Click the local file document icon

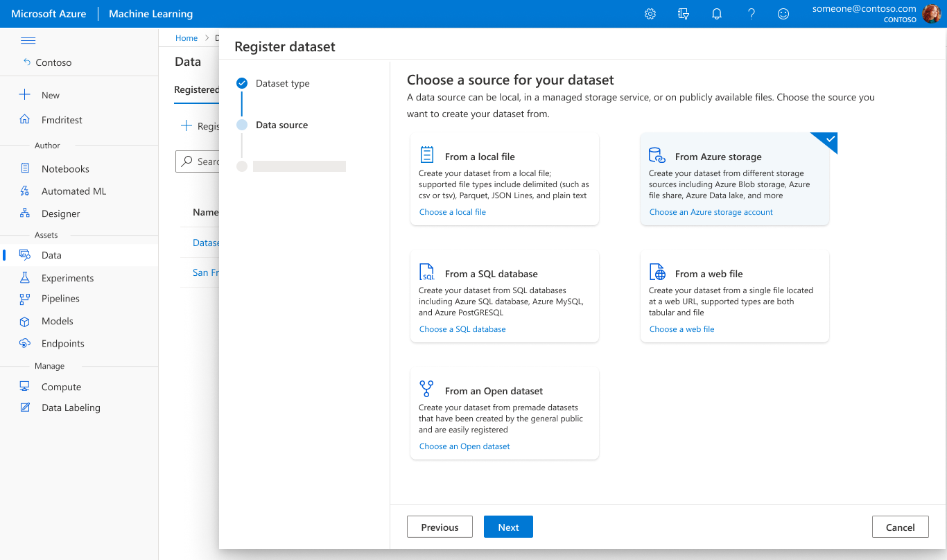point(427,155)
